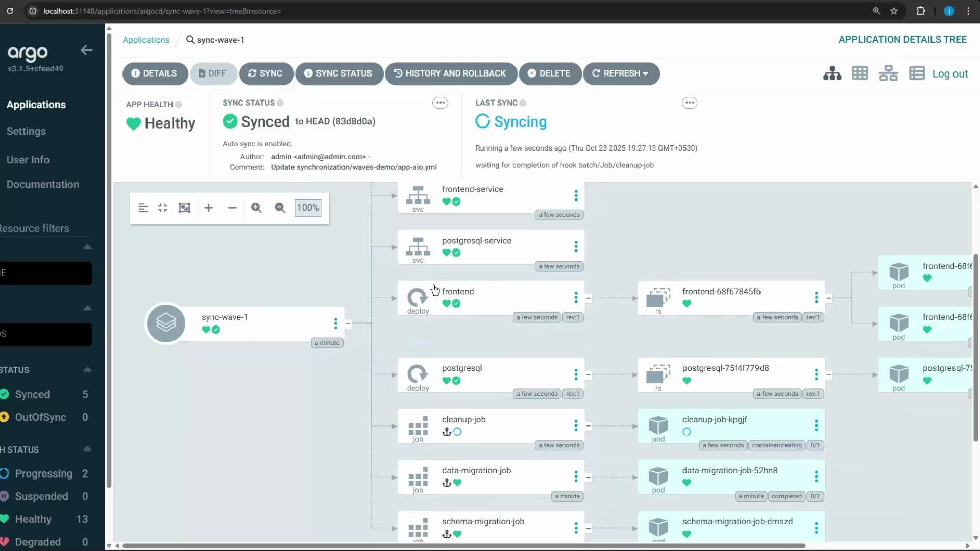Click the data-migration-job-52hn8 pod icon

tap(658, 476)
